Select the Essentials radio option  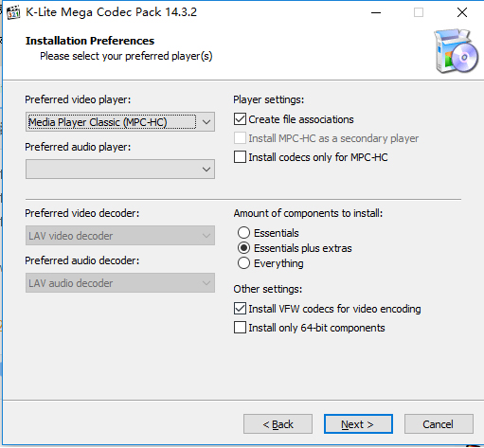(x=243, y=233)
